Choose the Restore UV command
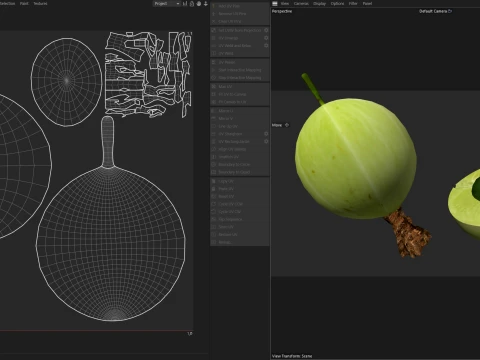480x360 pixels. coord(240,234)
